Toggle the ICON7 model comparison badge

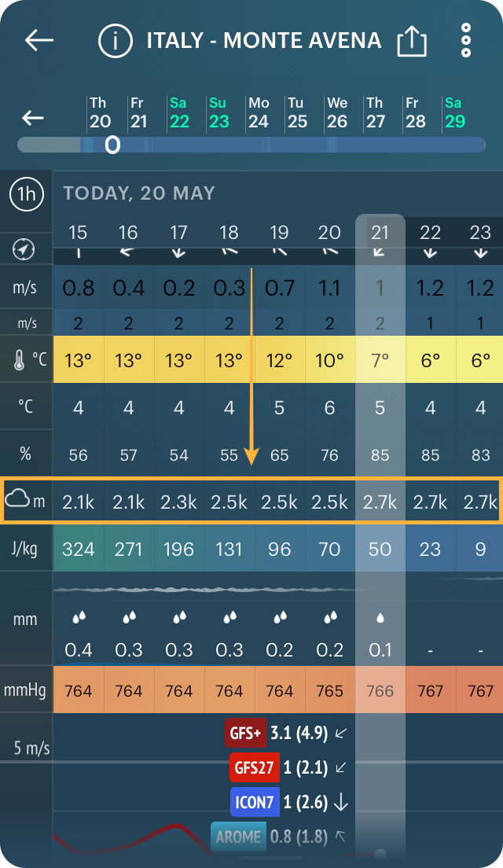click(x=254, y=802)
